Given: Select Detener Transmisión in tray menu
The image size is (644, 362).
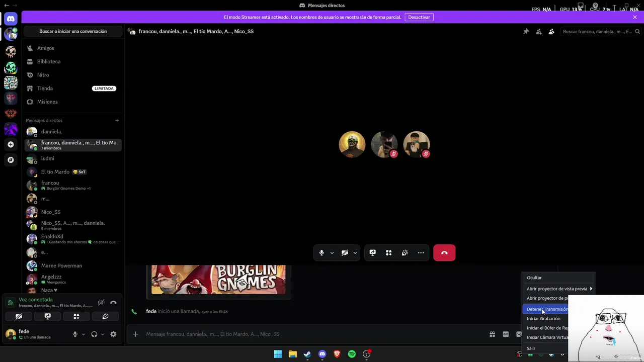Looking at the screenshot, I should (546, 309).
